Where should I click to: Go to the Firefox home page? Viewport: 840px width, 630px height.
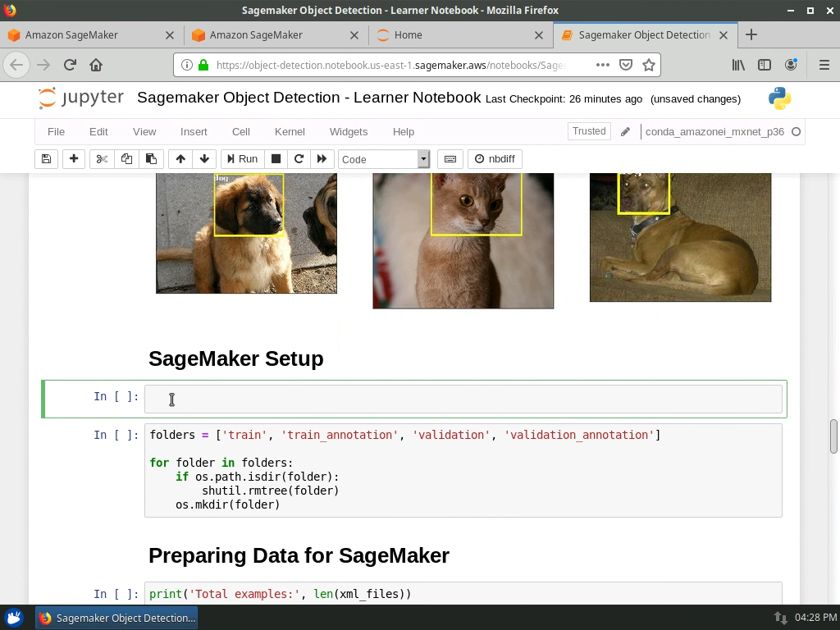(96, 65)
